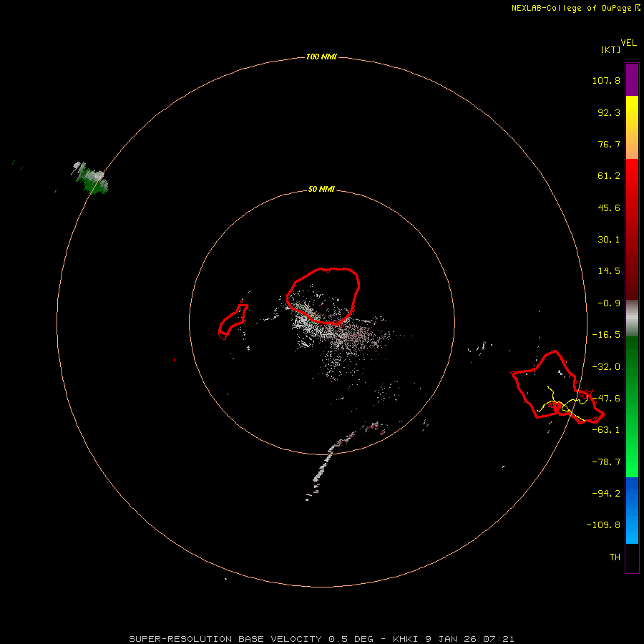This screenshot has width=644, height=644.
Task: Click the 100 NMI range ring label
Action: pyautogui.click(x=321, y=57)
